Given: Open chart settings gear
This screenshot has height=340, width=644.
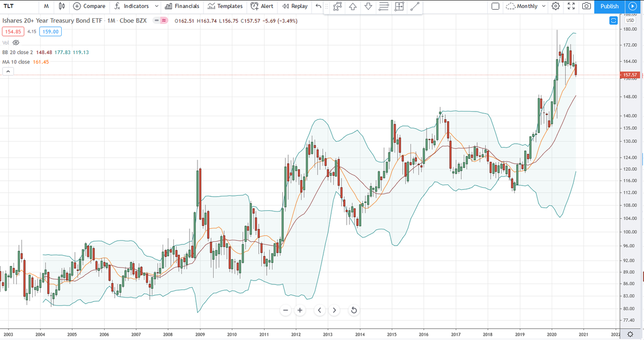Looking at the screenshot, I should click(556, 6).
